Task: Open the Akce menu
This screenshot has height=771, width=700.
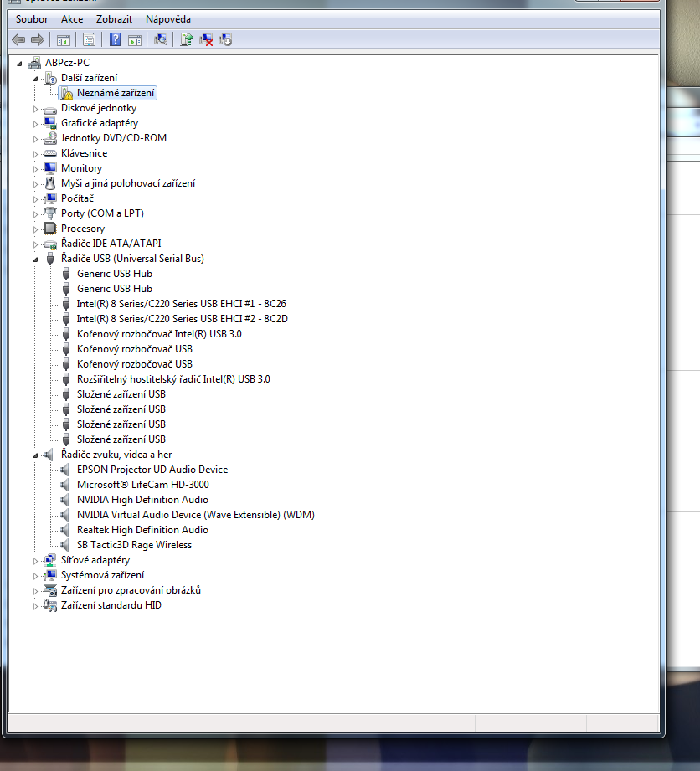Action: [x=72, y=19]
